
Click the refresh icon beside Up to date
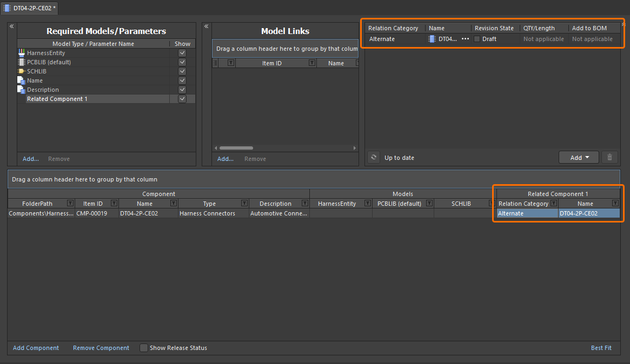(x=374, y=157)
